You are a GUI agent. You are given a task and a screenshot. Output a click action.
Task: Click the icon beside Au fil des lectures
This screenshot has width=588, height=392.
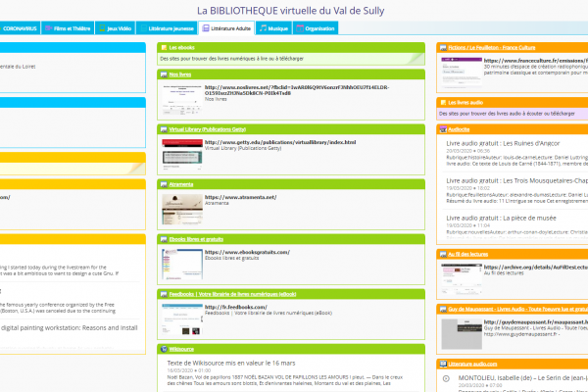[443, 254]
